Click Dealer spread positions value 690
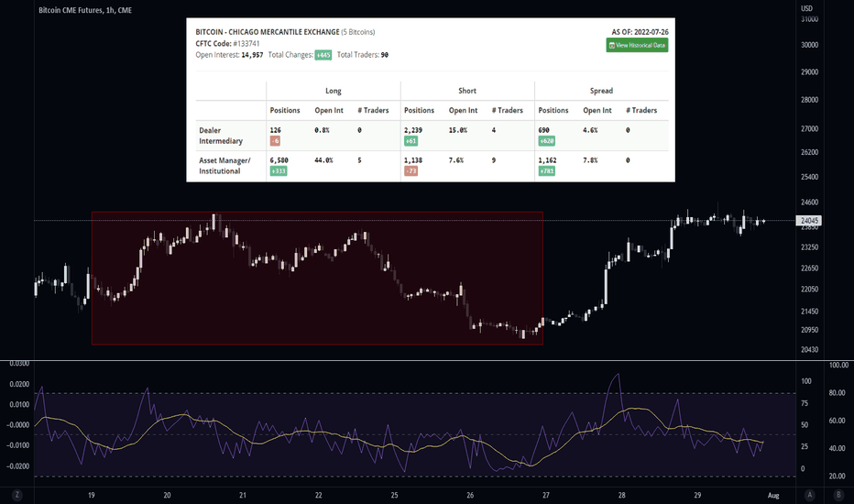This screenshot has height=504, width=854. (x=544, y=130)
